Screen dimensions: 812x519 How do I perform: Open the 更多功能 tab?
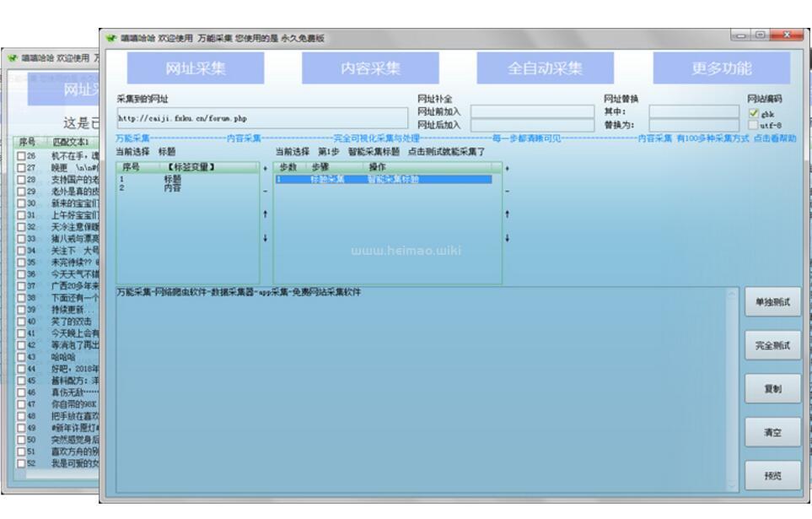(x=721, y=68)
